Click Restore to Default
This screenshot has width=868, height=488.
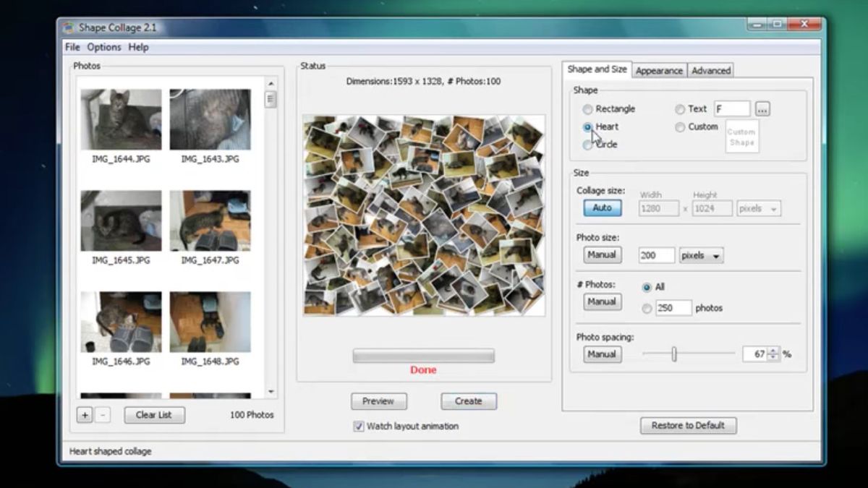(687, 426)
